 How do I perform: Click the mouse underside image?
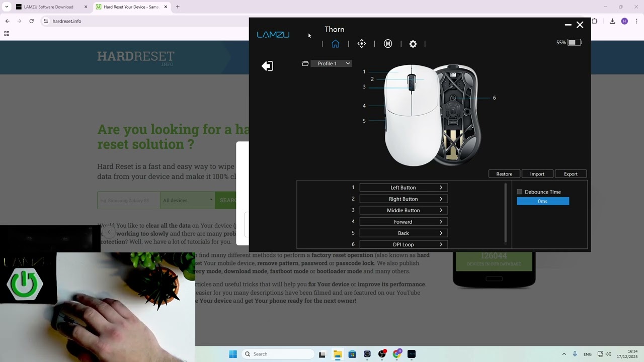(x=458, y=115)
